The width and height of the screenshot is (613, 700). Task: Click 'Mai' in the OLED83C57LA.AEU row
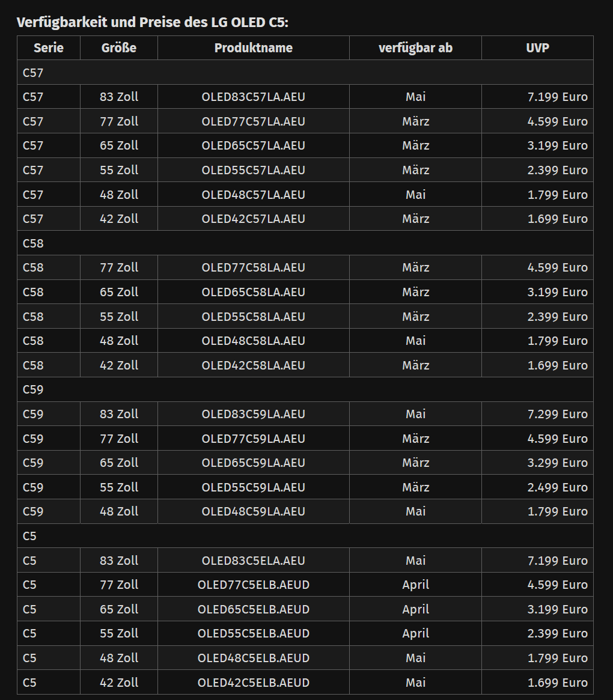tap(415, 97)
